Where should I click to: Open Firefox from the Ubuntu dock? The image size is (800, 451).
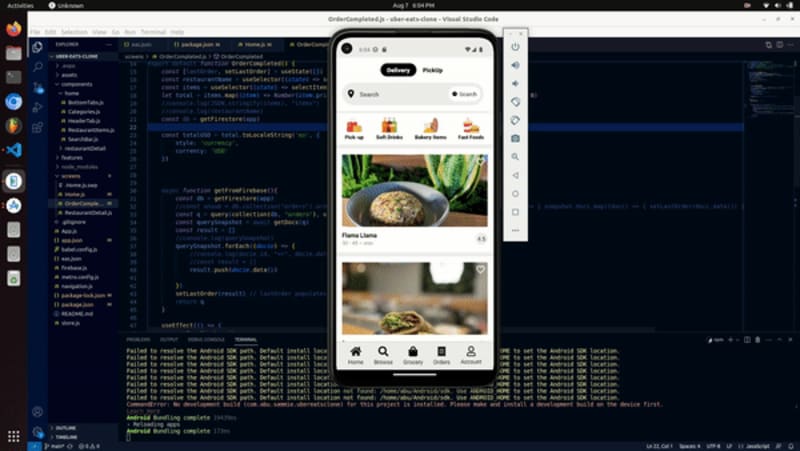click(14, 28)
